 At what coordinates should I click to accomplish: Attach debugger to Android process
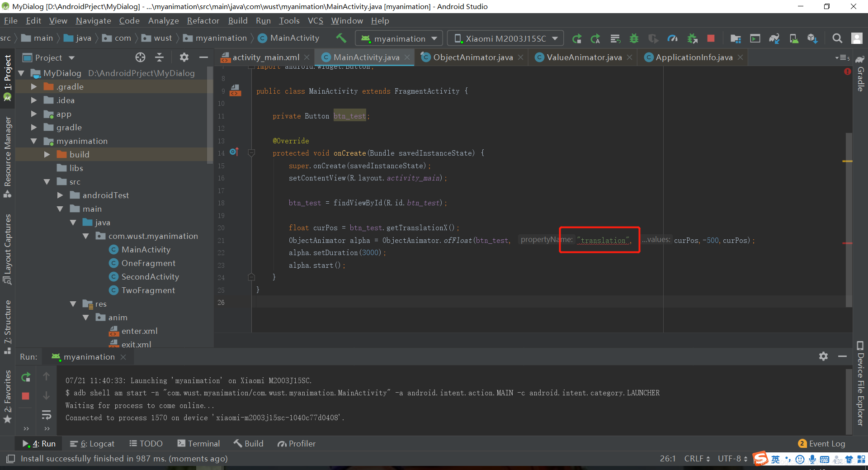pos(692,38)
